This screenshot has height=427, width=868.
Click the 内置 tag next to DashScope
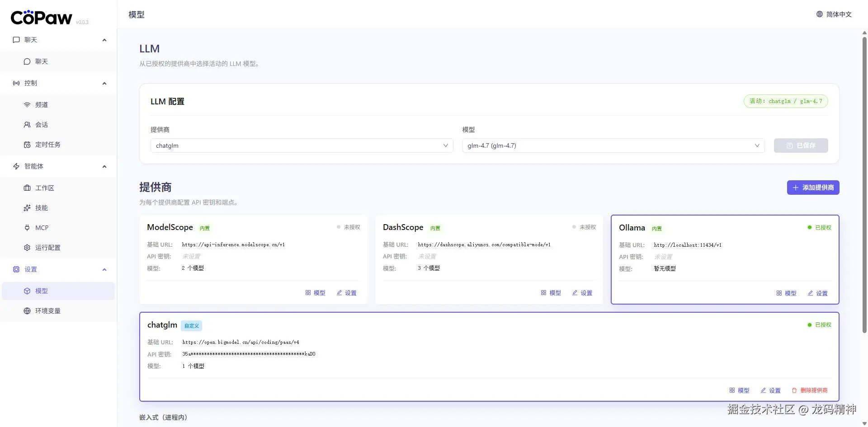435,228
